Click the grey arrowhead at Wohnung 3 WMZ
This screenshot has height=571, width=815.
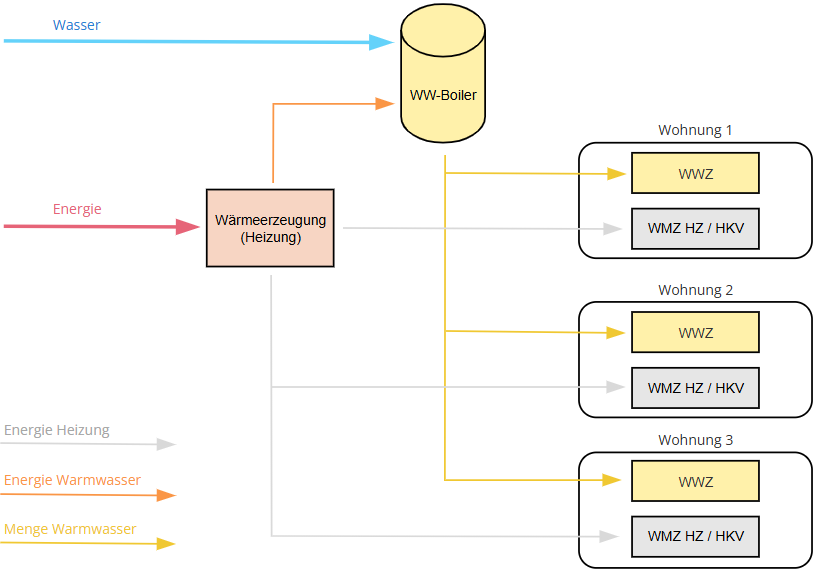coord(609,536)
